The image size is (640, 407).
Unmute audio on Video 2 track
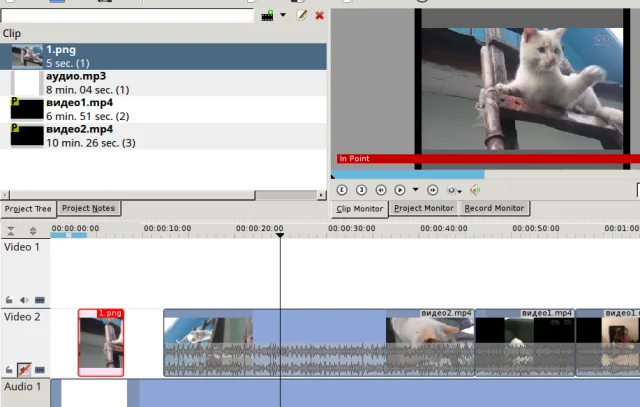click(24, 370)
